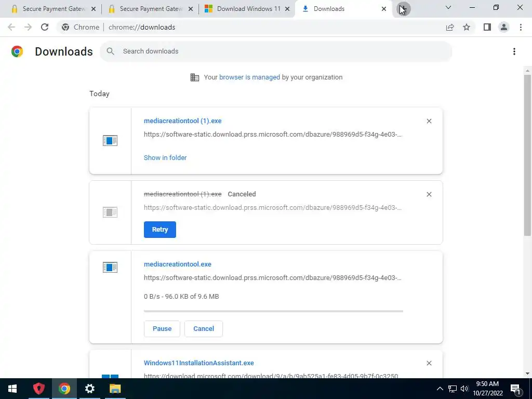532x399 pixels.
Task: Close the first Secure Payment Gateway tab
Action: tap(94, 9)
